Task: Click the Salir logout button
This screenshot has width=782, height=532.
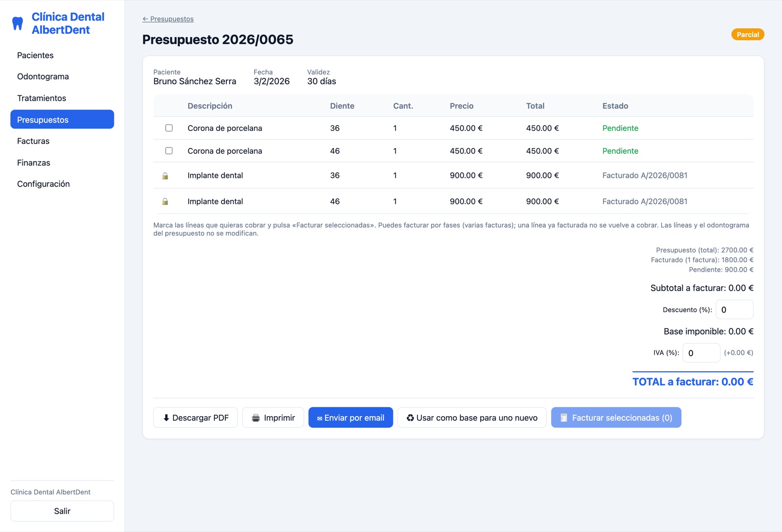Action: (62, 511)
